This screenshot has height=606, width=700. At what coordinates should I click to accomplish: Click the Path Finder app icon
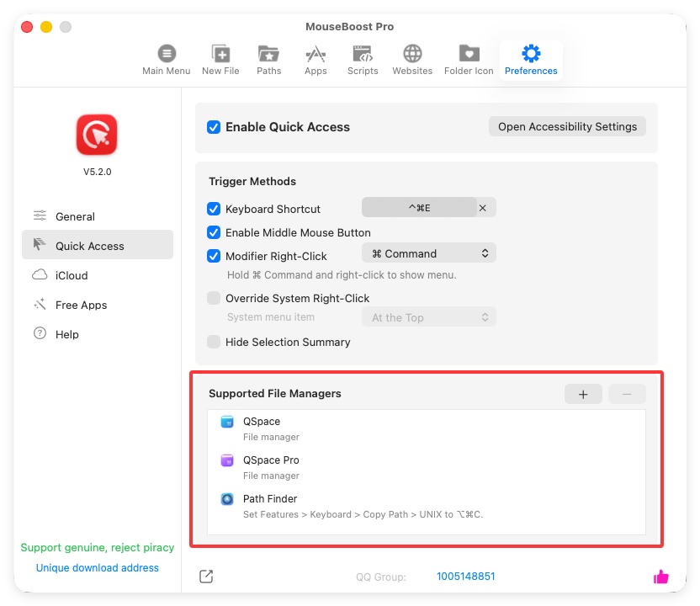(x=227, y=499)
